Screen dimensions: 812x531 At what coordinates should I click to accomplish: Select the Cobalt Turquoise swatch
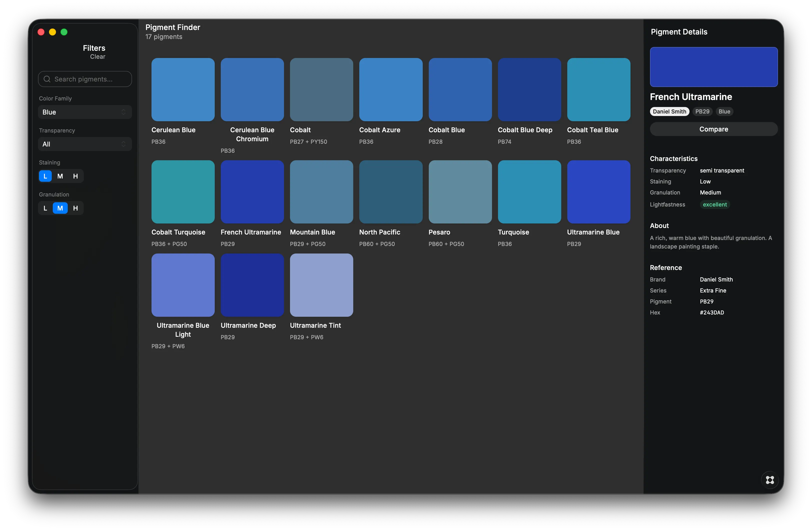point(183,192)
